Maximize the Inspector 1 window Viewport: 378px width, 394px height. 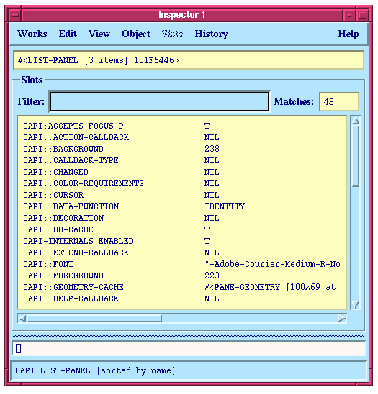[x=362, y=15]
